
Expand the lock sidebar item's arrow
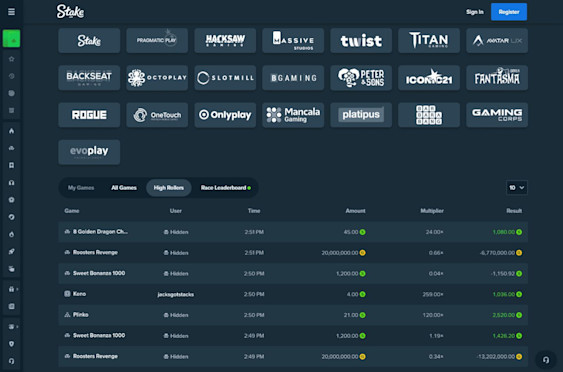click(17, 289)
